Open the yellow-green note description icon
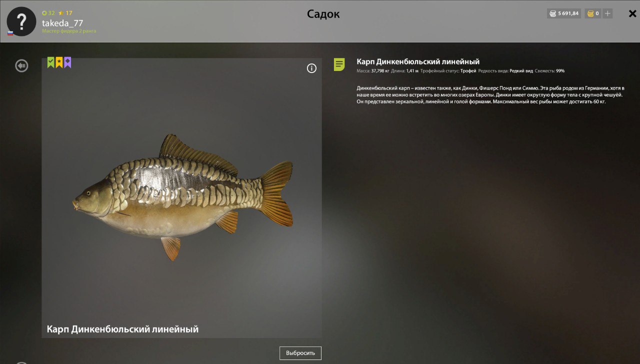The height and width of the screenshot is (364, 640). coord(339,64)
